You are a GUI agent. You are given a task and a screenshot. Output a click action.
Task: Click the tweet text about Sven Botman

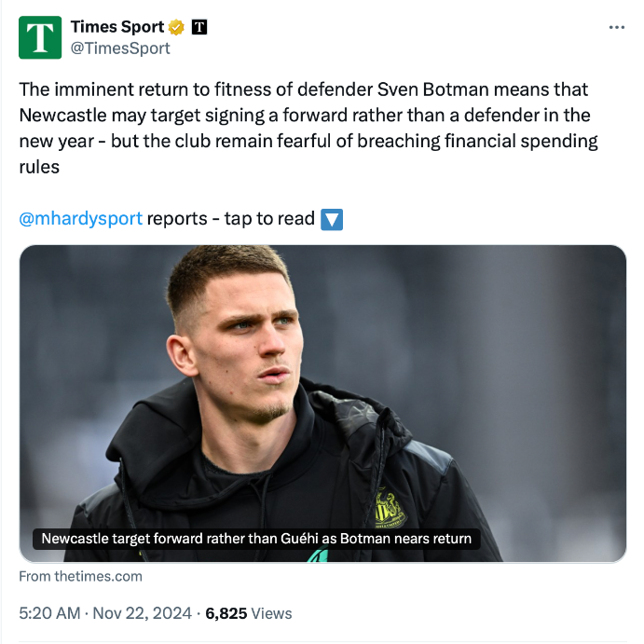click(308, 116)
